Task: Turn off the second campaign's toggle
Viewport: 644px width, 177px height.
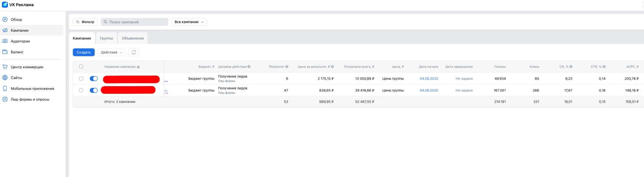Action: (94, 90)
